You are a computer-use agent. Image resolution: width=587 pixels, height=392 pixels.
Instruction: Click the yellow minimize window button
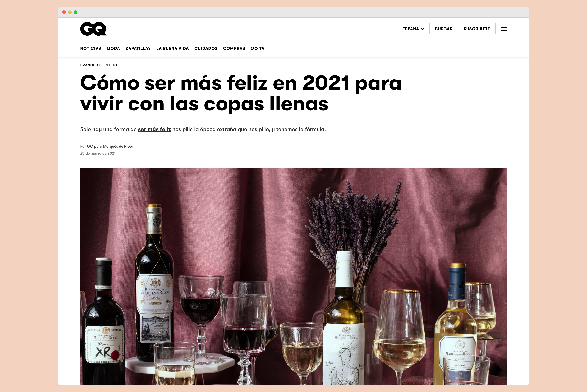pos(70,12)
